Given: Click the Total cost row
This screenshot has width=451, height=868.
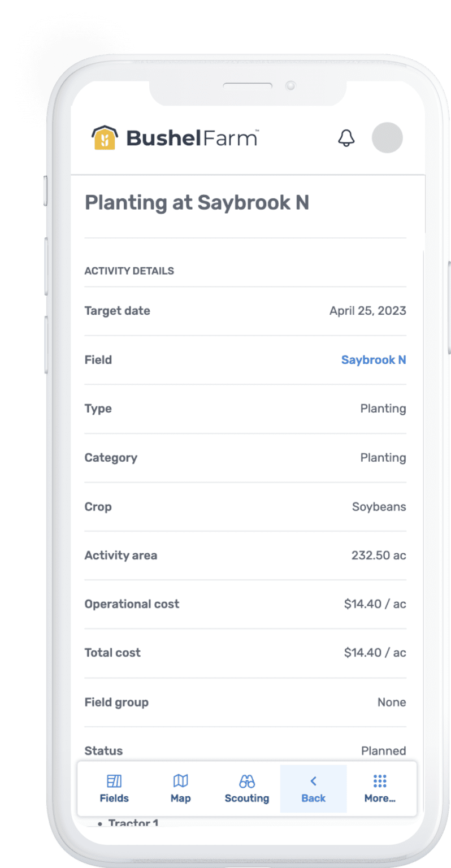Looking at the screenshot, I should (x=245, y=653).
